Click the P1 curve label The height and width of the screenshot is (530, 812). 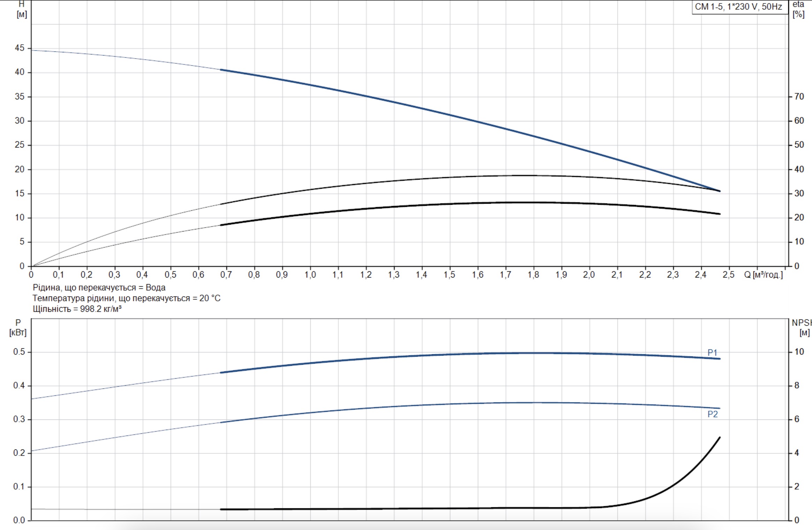pos(712,353)
